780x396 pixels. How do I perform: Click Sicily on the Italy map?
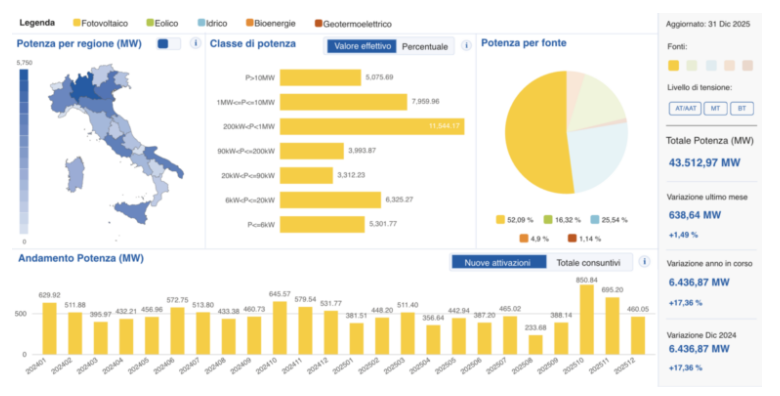(133, 212)
